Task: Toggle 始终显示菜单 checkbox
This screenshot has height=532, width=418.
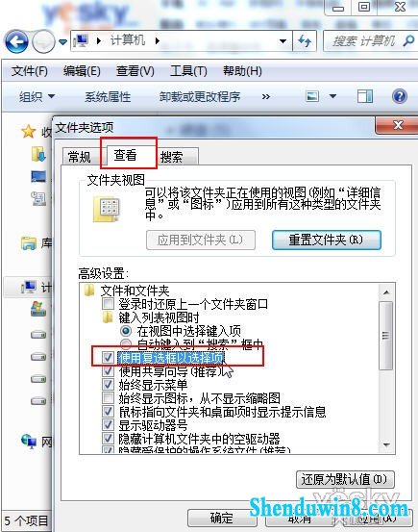Action: pos(108,384)
